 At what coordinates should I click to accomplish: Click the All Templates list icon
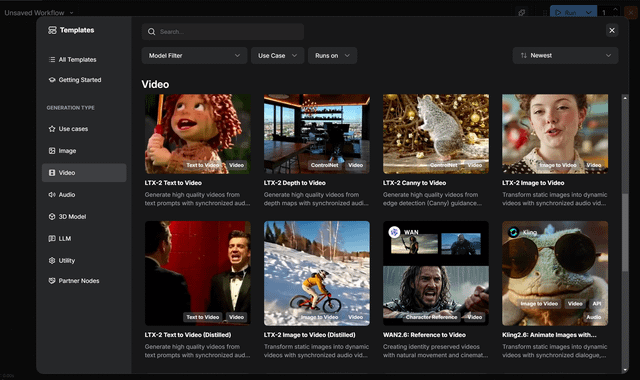click(52, 60)
